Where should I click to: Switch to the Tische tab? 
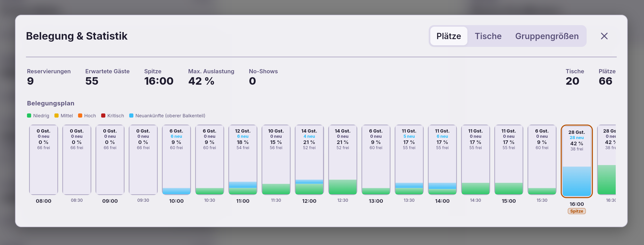point(488,36)
